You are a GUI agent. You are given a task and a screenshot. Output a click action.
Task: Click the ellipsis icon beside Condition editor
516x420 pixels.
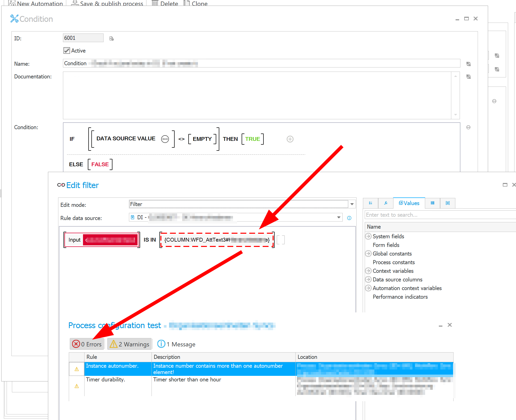[x=468, y=127]
